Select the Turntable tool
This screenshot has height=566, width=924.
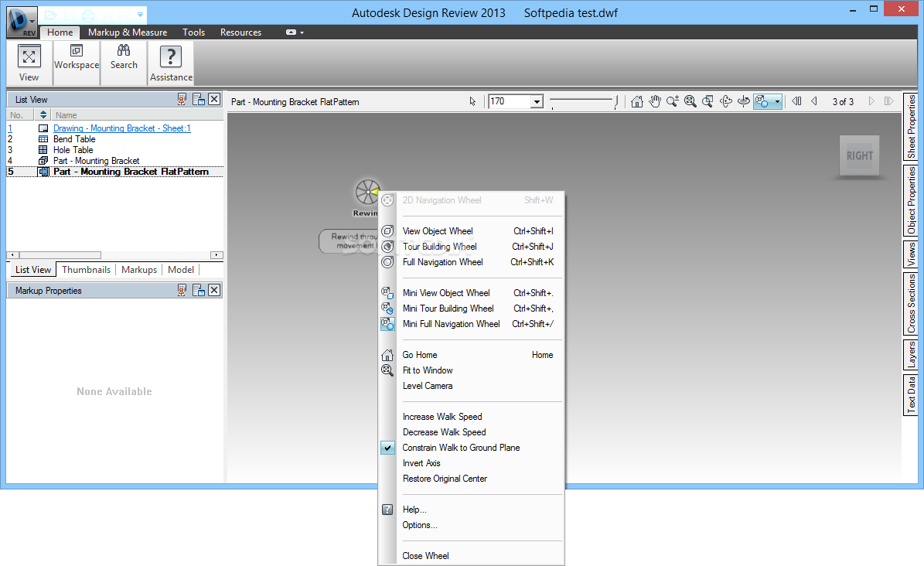coord(744,101)
